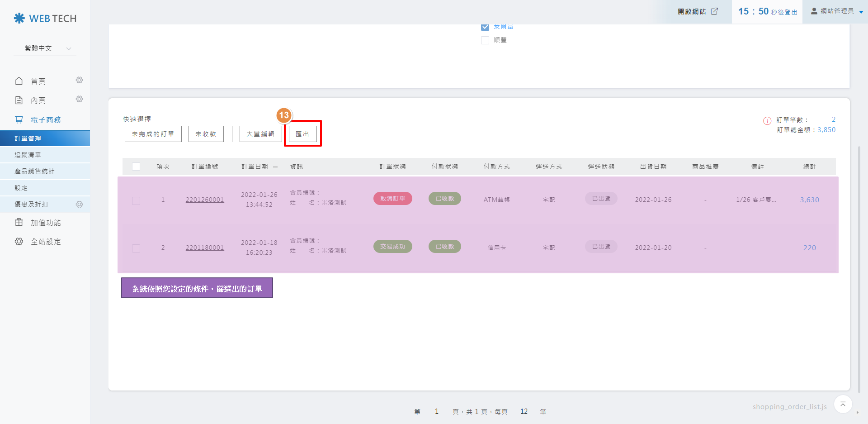Screen dimensions: 868x424
Task: Click the page number input field
Action: (x=436, y=411)
